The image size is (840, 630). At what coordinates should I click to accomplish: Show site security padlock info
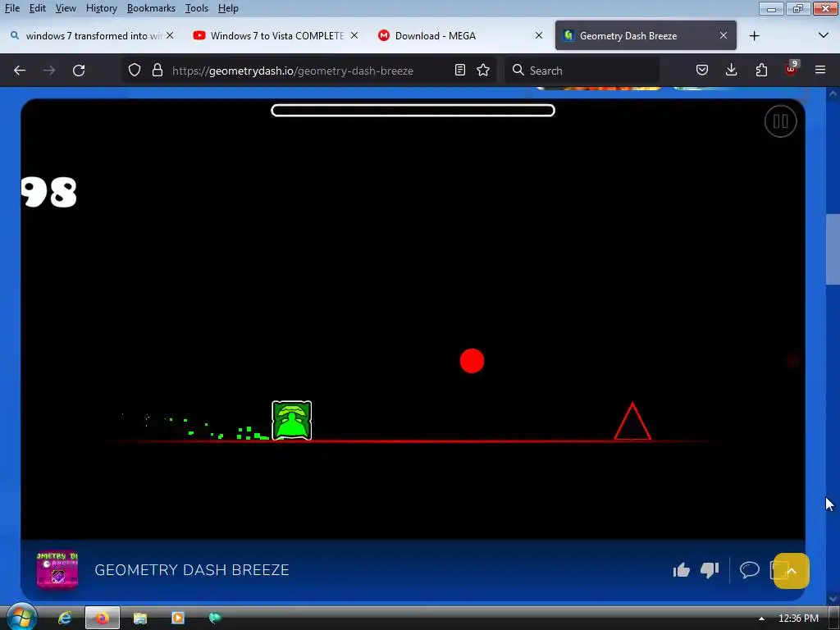[157, 71]
